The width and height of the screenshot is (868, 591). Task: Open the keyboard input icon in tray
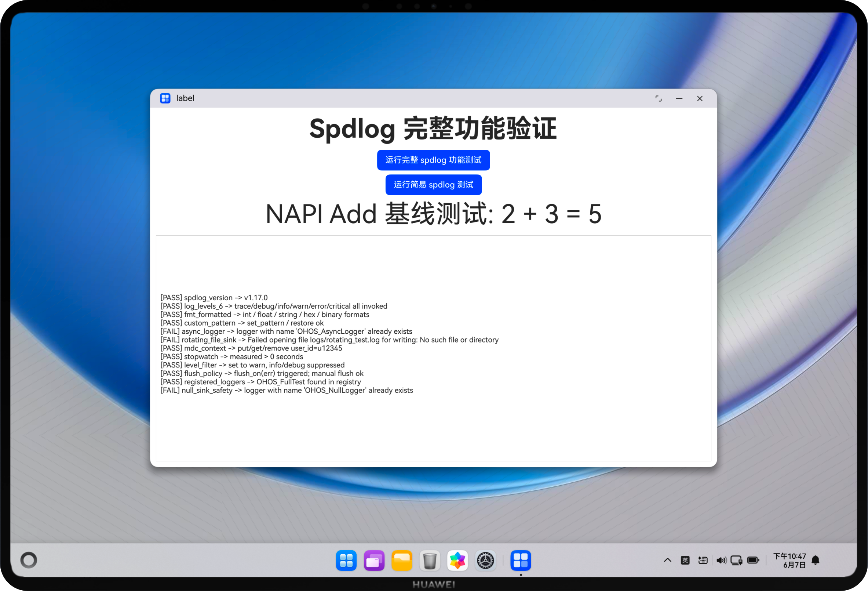[x=703, y=560]
